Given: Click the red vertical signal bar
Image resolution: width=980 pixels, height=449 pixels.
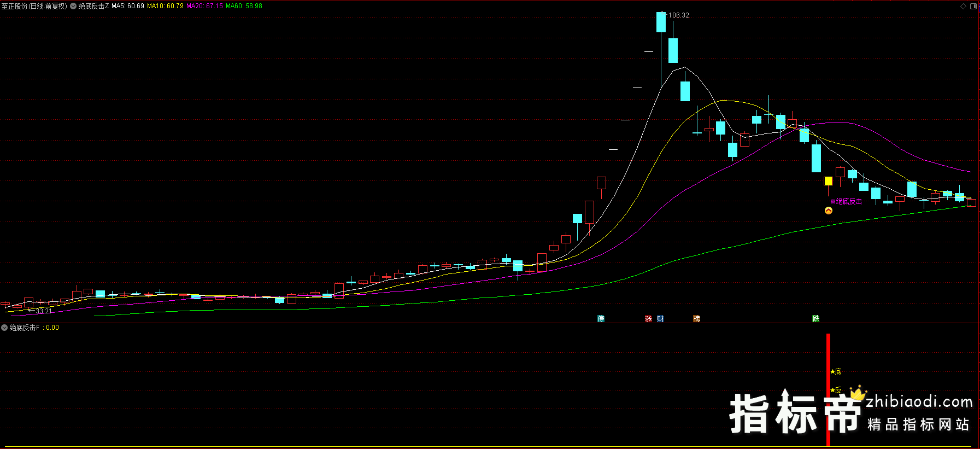Looking at the screenshot, I should click(x=828, y=389).
